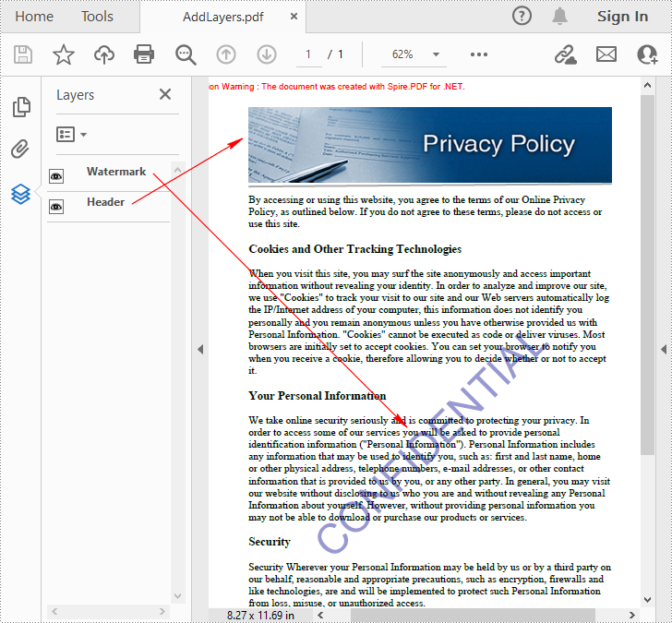Open notifications bell icon
Image resolution: width=672 pixels, height=623 pixels.
point(559,17)
